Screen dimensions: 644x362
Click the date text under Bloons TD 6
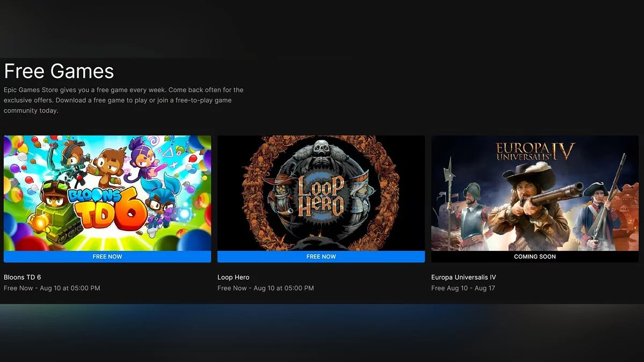tap(52, 288)
